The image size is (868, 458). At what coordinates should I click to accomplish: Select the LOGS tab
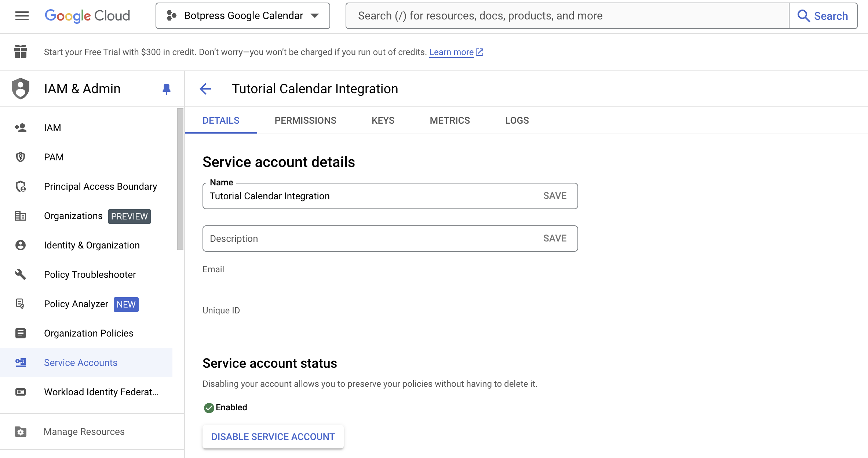(x=517, y=120)
